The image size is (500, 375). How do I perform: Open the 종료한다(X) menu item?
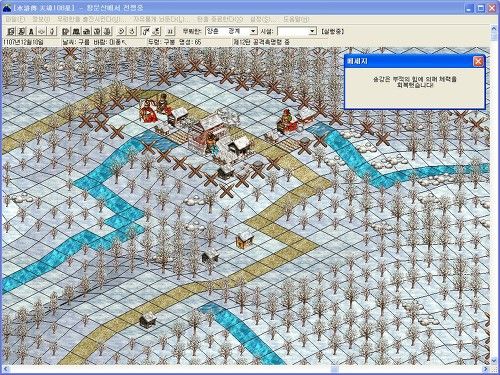[x=220, y=19]
